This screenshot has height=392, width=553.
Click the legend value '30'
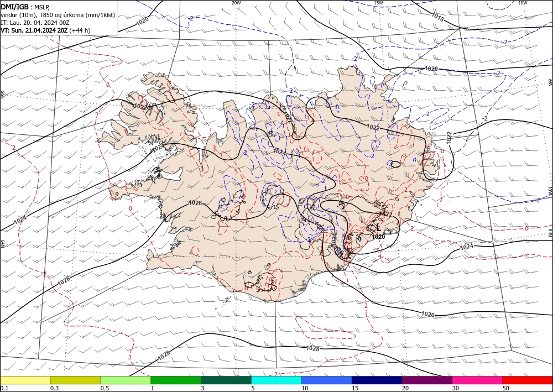(456, 388)
